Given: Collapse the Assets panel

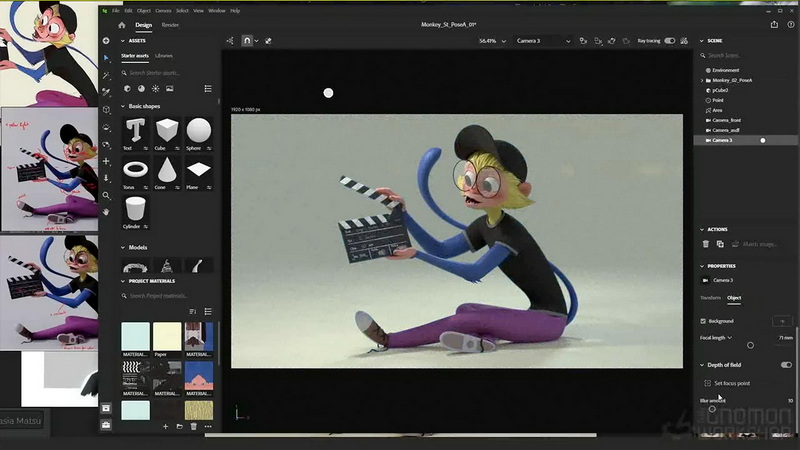Looking at the screenshot, I should tap(122, 41).
